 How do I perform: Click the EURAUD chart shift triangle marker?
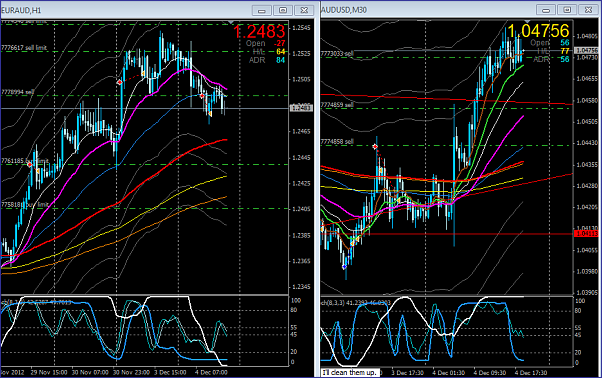pyautogui.click(x=231, y=22)
